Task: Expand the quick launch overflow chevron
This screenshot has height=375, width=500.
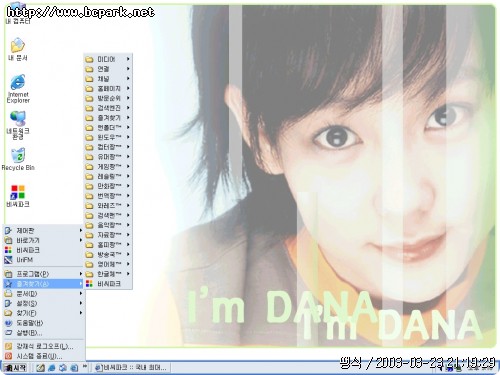Action: (85, 366)
